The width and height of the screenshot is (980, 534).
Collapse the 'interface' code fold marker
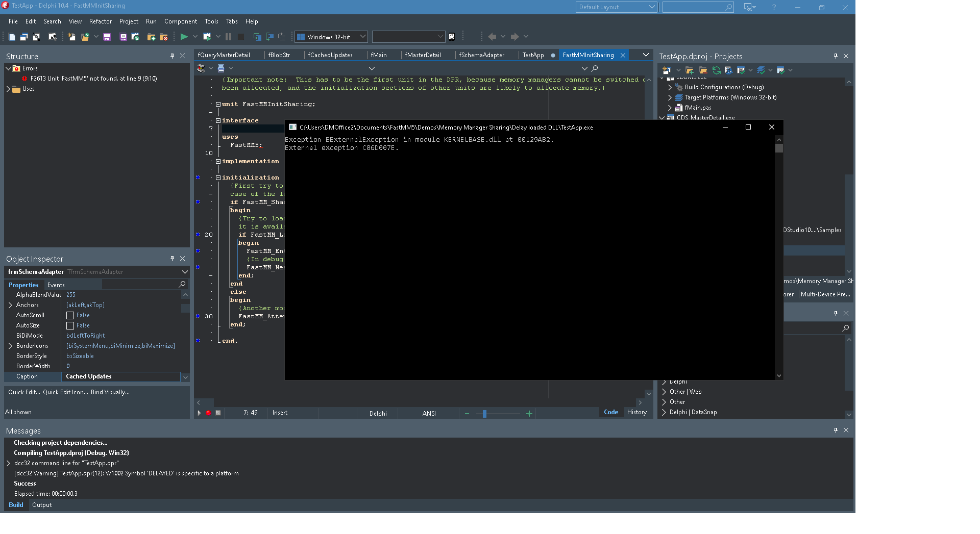(218, 121)
